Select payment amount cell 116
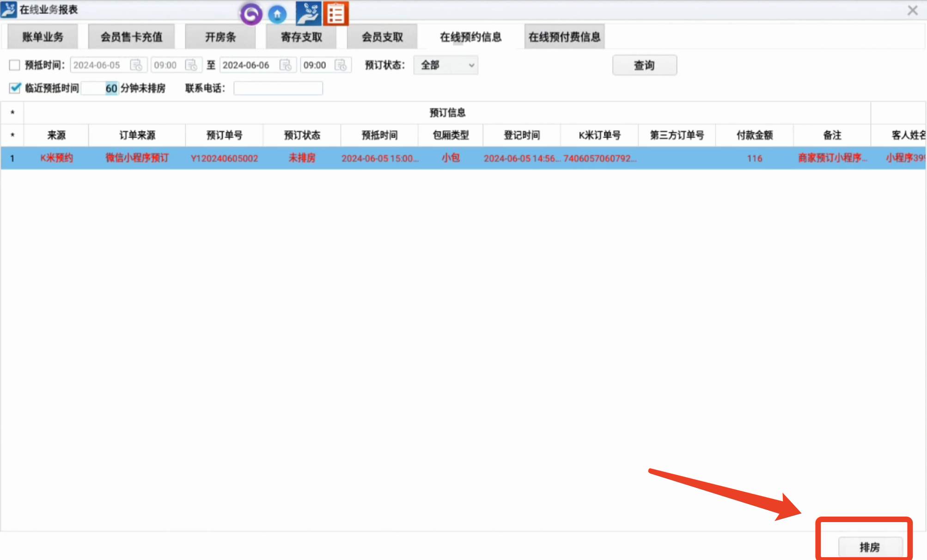 pyautogui.click(x=755, y=158)
